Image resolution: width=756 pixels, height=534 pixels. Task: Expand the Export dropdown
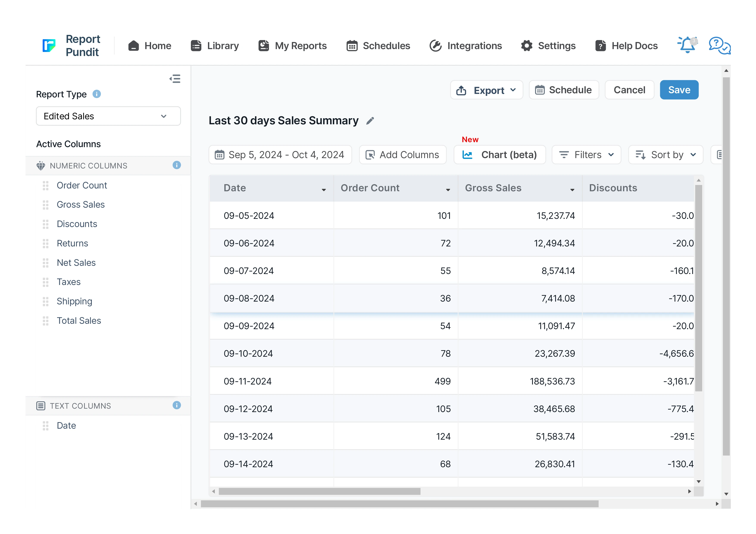pos(486,90)
